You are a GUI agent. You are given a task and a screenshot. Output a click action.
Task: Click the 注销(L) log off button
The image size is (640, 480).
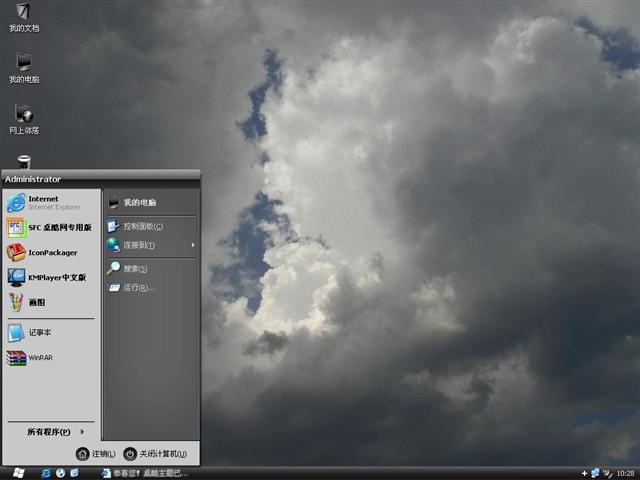tap(96, 454)
